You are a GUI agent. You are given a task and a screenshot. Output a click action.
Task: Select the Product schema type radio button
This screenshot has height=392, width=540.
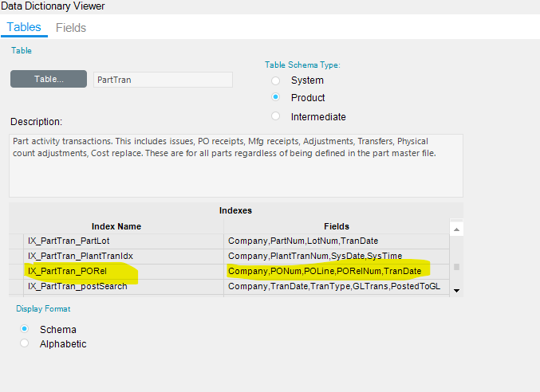[x=275, y=97]
